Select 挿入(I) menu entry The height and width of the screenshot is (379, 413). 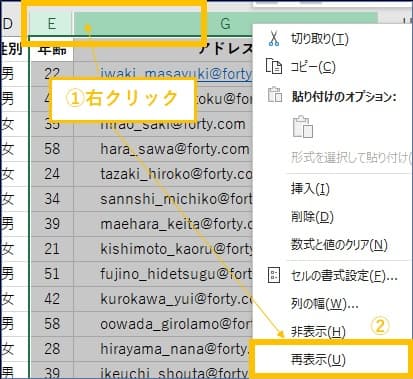point(310,189)
